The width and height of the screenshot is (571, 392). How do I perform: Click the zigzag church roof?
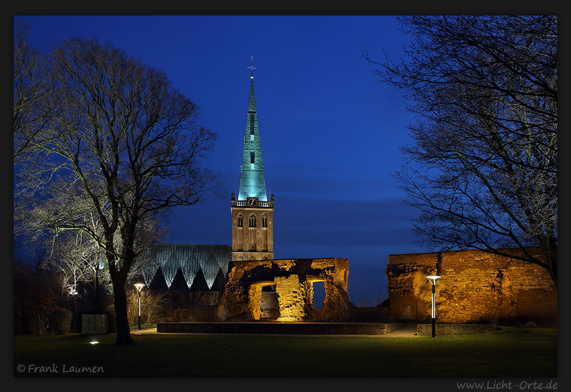click(x=189, y=269)
